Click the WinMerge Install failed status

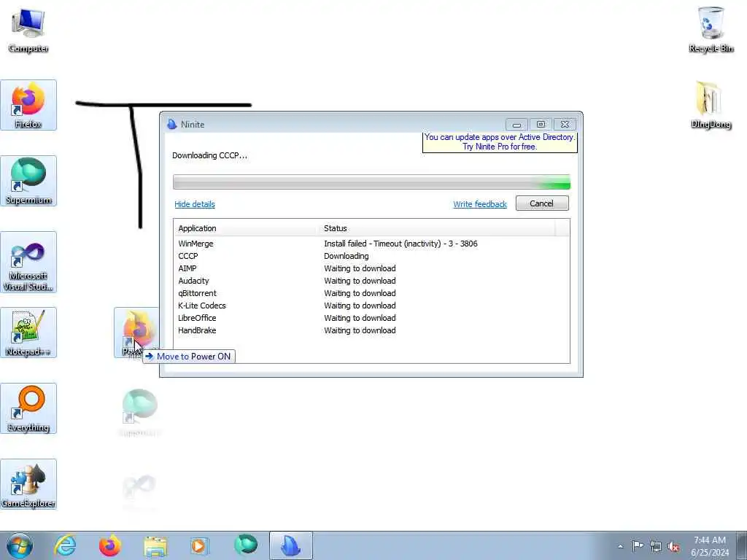[x=400, y=244]
